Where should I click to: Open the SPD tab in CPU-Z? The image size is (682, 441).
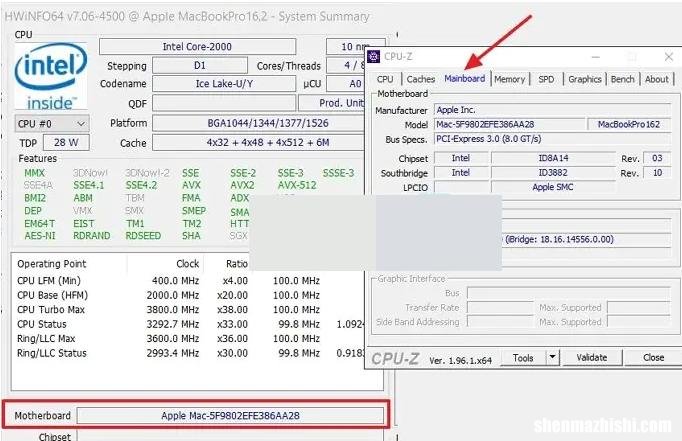pyautogui.click(x=546, y=79)
